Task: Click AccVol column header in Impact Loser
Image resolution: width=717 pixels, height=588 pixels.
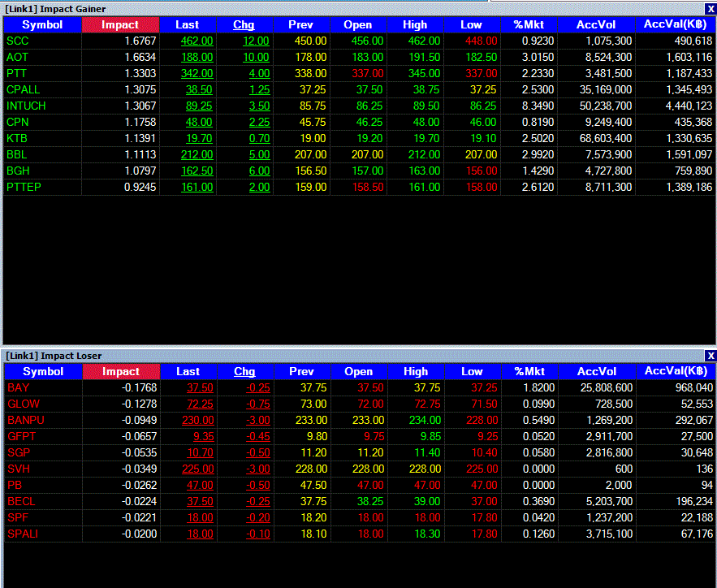Action: (x=597, y=371)
